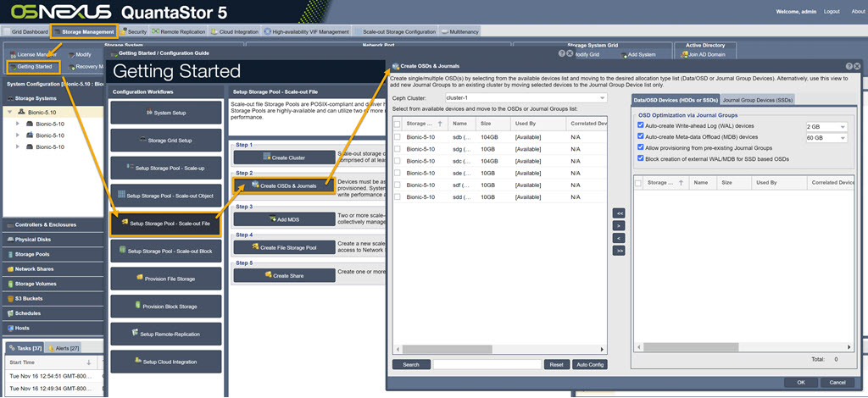The height and width of the screenshot is (398, 868).
Task: Open Storage Pools section
Action: click(53, 254)
